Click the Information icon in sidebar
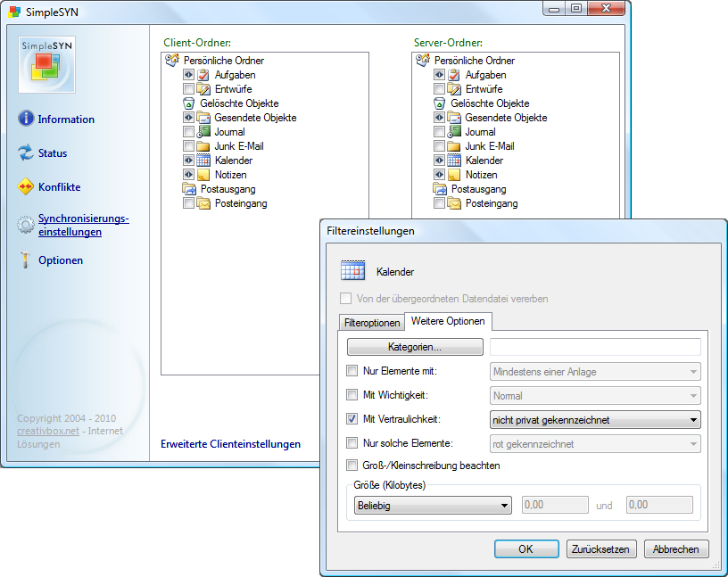This screenshot has width=728, height=577. [x=26, y=119]
